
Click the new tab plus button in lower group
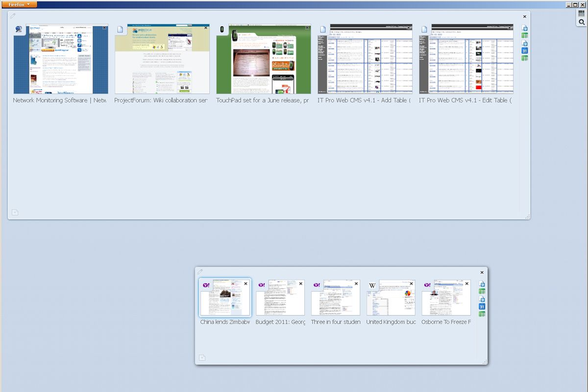[x=202, y=358]
